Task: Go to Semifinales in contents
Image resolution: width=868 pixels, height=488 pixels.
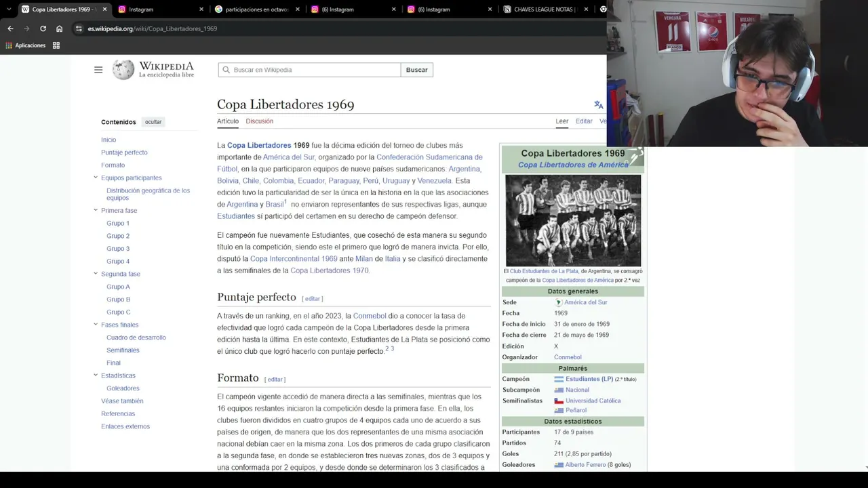Action: tap(123, 350)
